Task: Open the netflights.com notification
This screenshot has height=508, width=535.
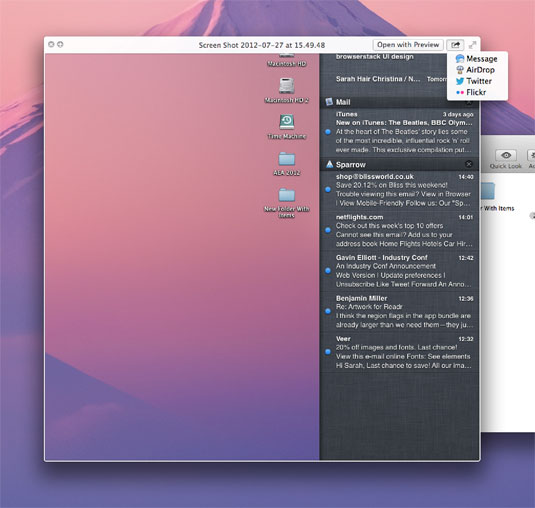Action: tap(400, 231)
